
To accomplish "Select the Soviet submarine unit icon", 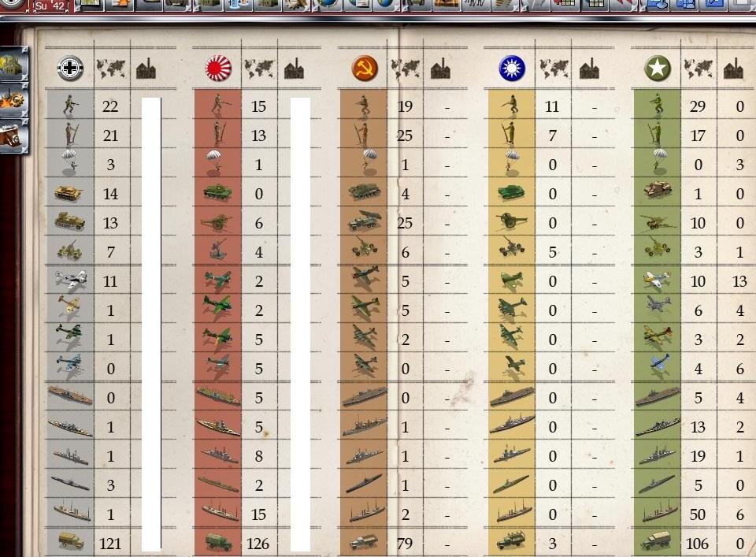I will tap(364, 484).
